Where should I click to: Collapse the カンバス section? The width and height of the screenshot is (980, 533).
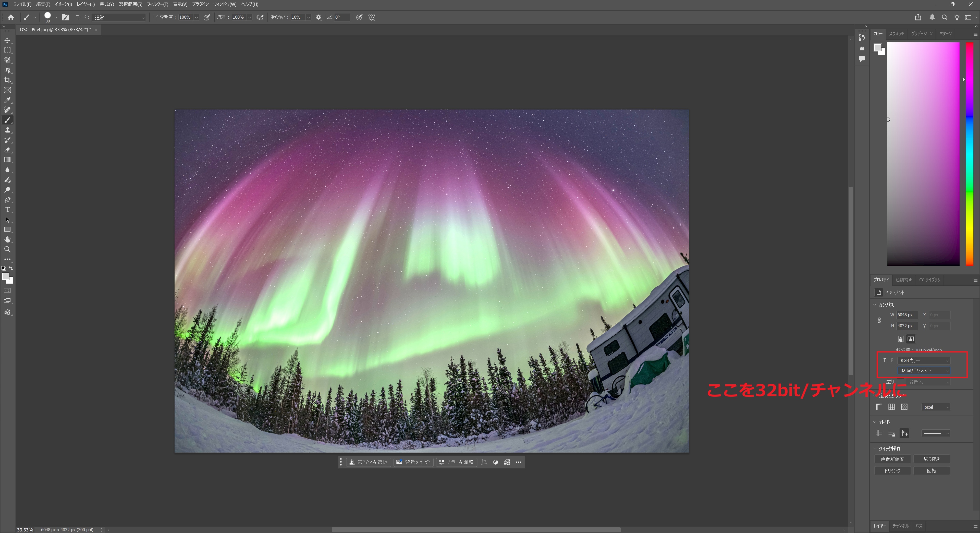point(875,305)
